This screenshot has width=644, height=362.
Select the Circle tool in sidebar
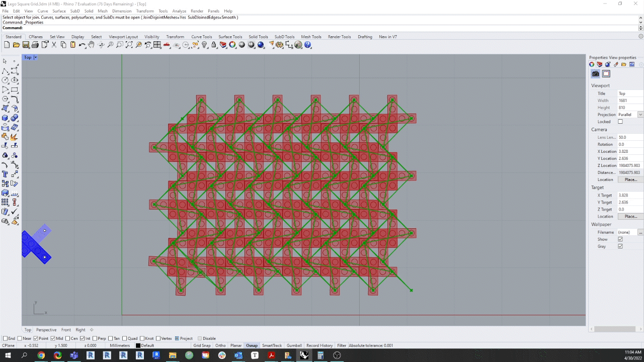pyautogui.click(x=5, y=80)
